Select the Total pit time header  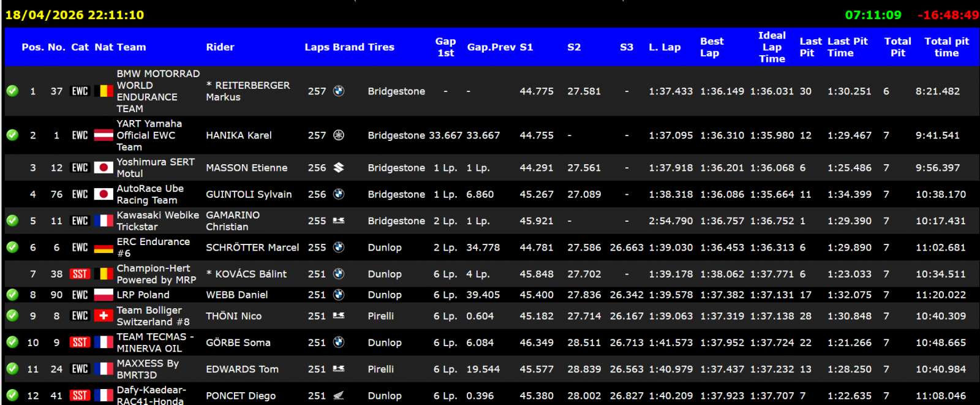coord(946,47)
